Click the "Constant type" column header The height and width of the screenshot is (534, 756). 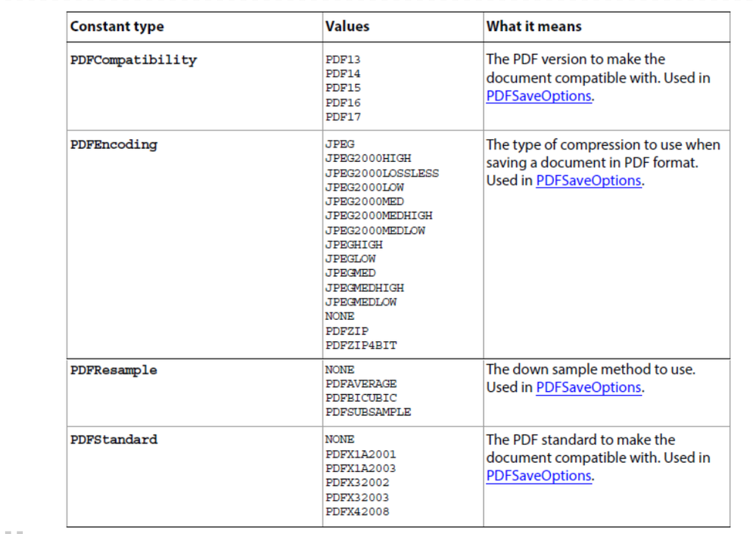pyautogui.click(x=117, y=26)
